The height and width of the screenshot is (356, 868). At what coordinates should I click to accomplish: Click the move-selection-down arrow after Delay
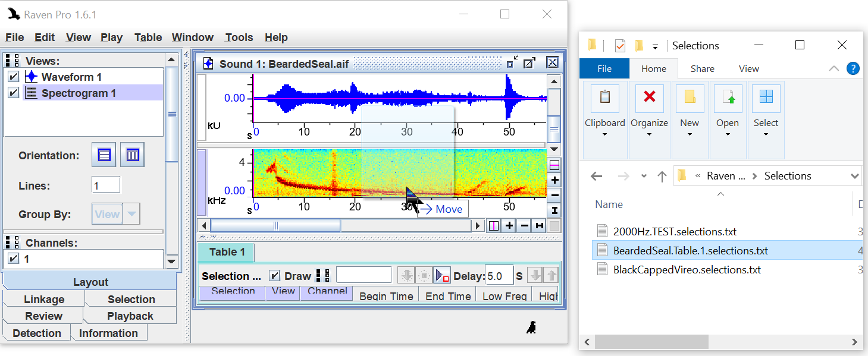tap(535, 275)
